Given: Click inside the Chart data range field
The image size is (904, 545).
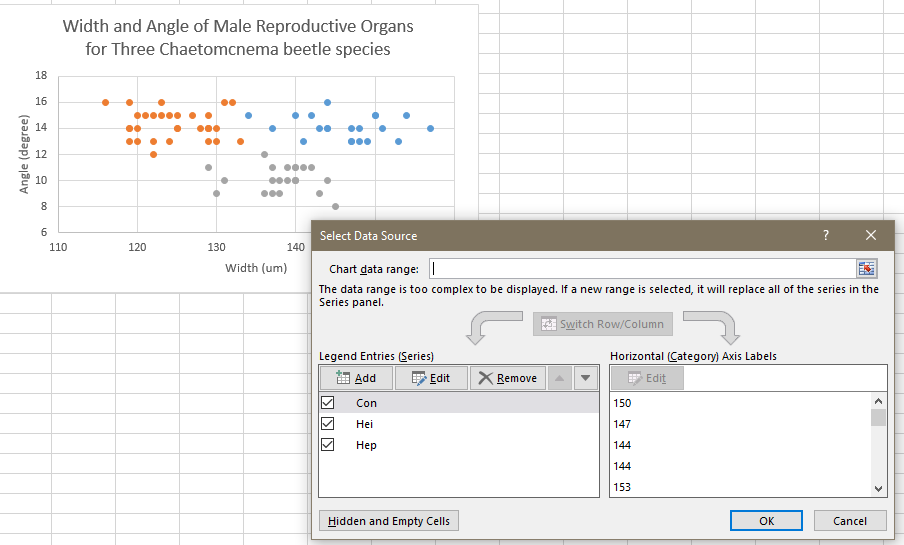Looking at the screenshot, I should click(x=640, y=268).
